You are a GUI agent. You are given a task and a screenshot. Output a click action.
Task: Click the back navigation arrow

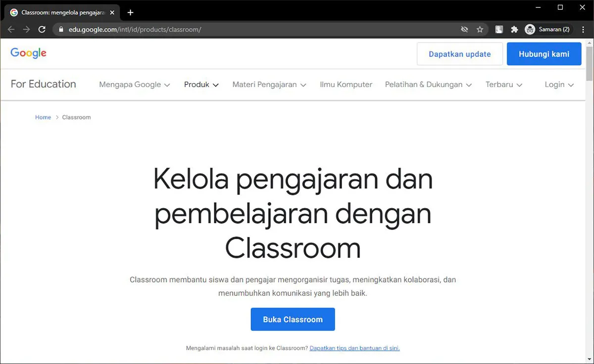click(x=11, y=29)
